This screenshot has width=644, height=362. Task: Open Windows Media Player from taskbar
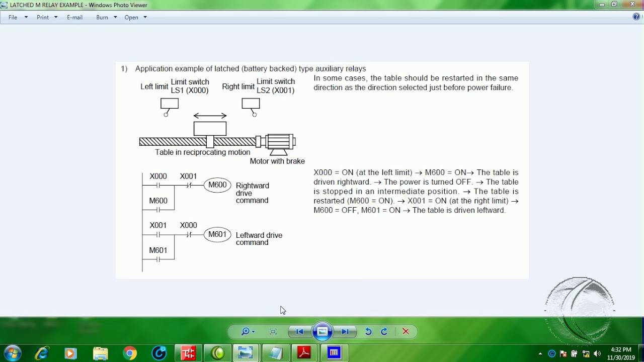(x=70, y=353)
